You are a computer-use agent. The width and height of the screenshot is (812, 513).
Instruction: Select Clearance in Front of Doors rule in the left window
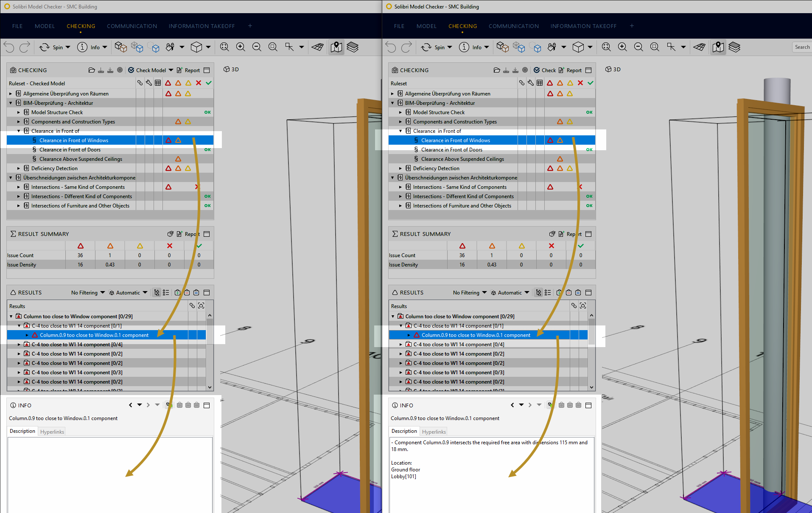[x=110, y=149]
